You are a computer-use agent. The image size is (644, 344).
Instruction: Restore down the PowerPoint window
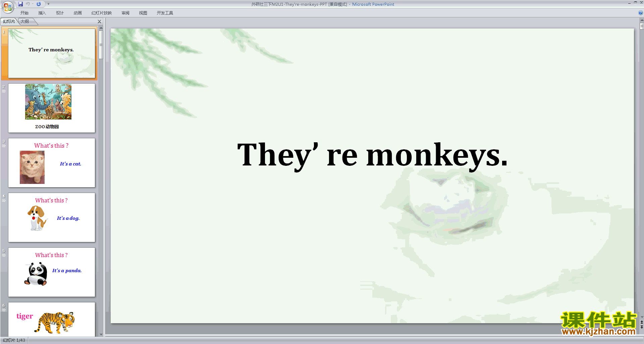[x=635, y=3]
